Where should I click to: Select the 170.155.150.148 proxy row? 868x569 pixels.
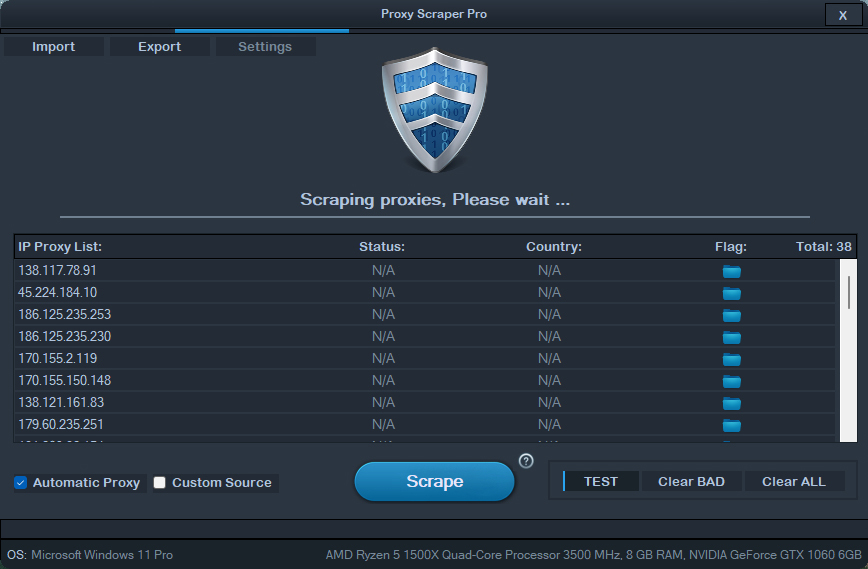click(x=425, y=381)
